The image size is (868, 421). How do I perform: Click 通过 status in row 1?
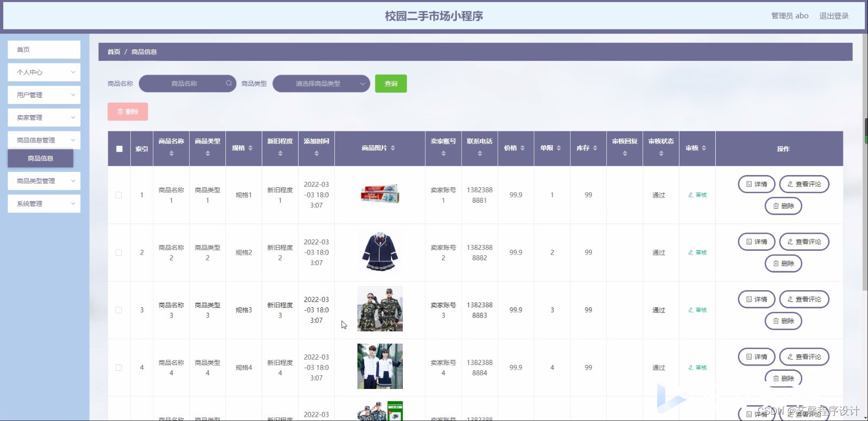(659, 195)
